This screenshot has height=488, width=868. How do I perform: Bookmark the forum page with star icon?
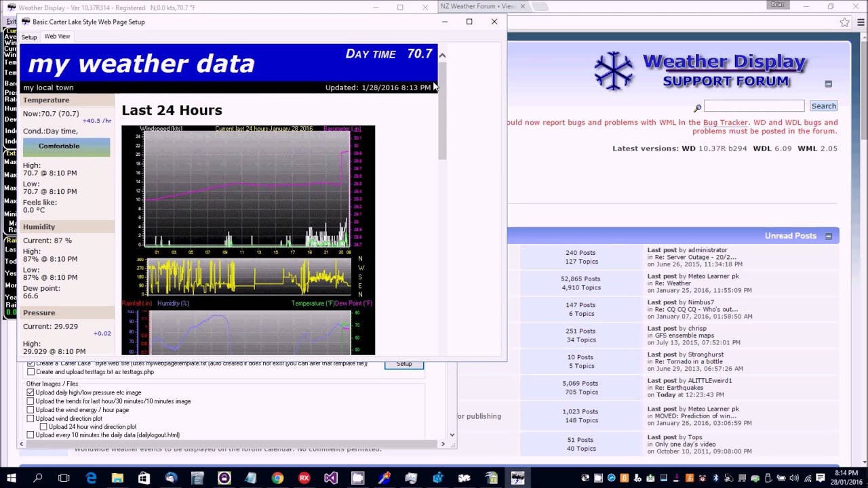coord(844,22)
